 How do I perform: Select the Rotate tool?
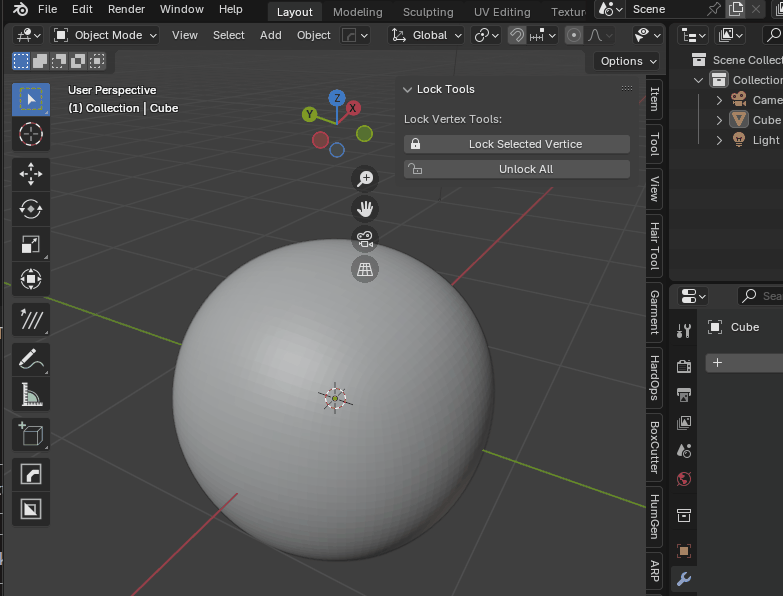click(31, 209)
